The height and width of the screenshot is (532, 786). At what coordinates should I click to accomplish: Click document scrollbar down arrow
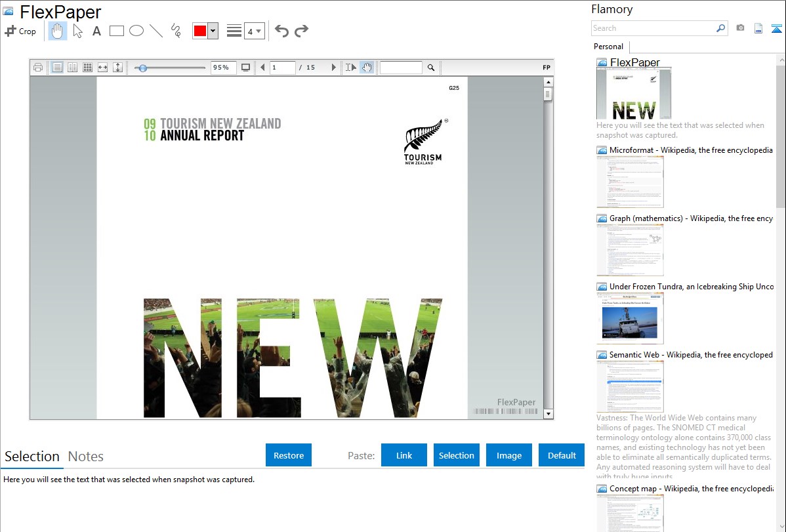[x=548, y=414]
